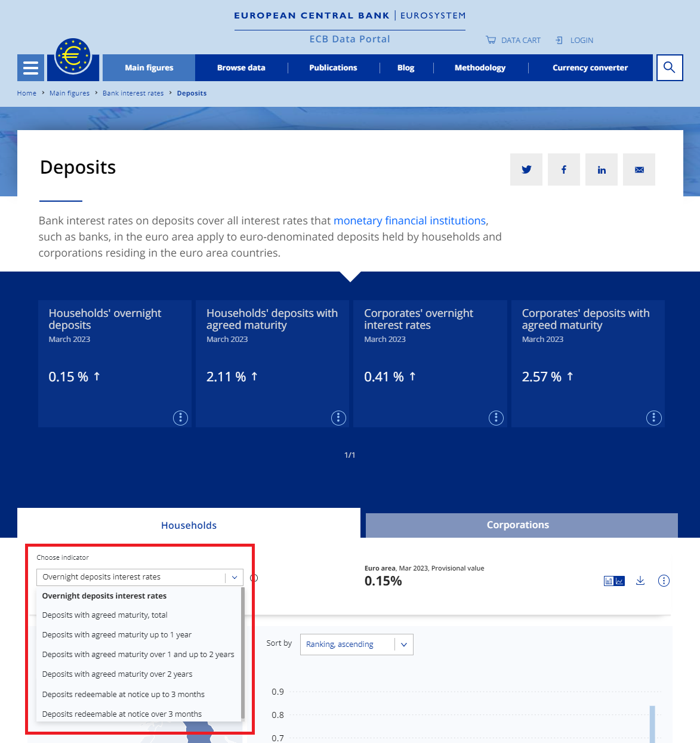Click Bank interest rates in the breadcrumb

pyautogui.click(x=133, y=93)
